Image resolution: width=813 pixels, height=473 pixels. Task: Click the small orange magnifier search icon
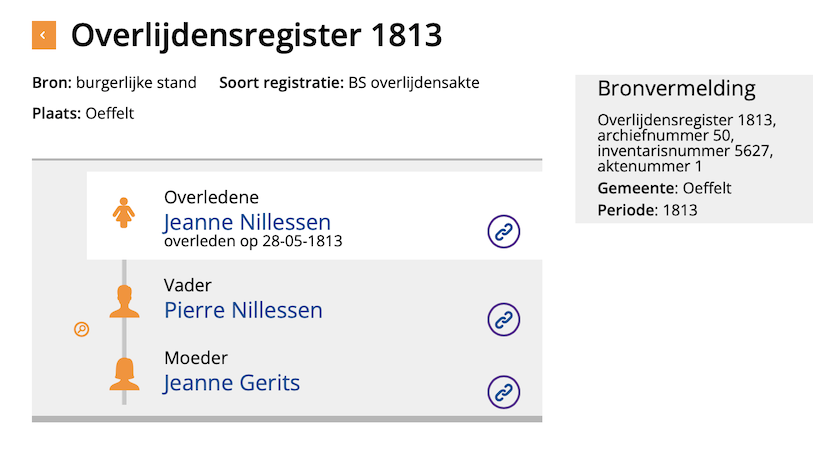coord(82,329)
